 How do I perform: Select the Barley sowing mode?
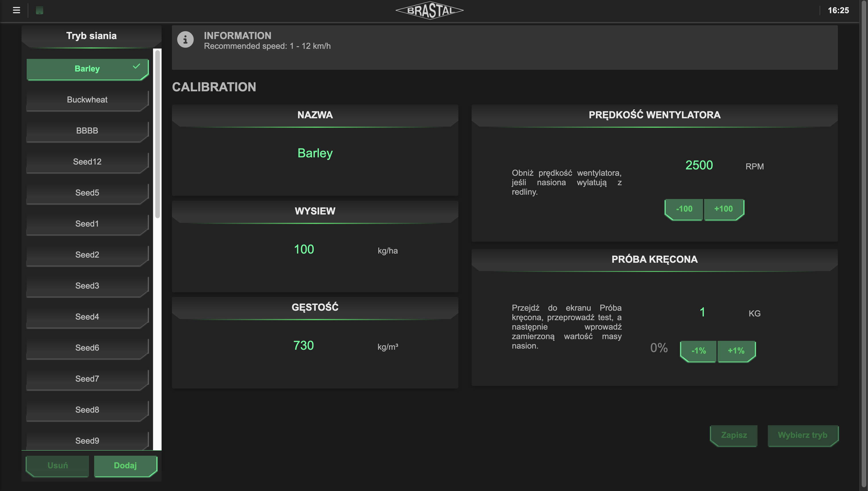pos(87,69)
